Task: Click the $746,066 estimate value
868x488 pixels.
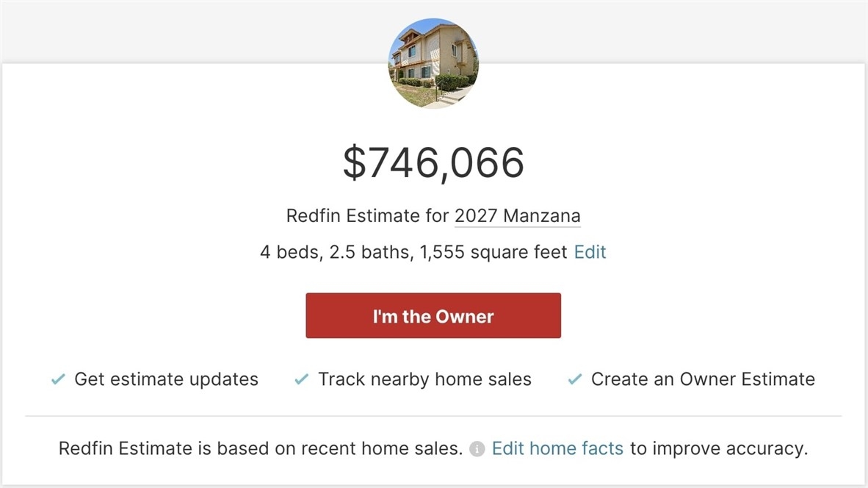Action: coord(433,162)
